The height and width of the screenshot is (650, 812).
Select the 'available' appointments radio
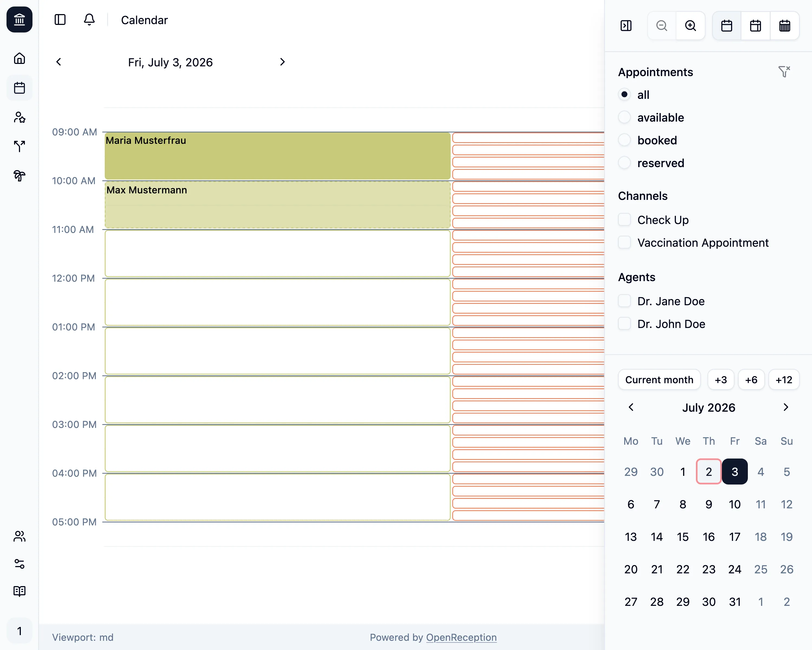click(624, 117)
